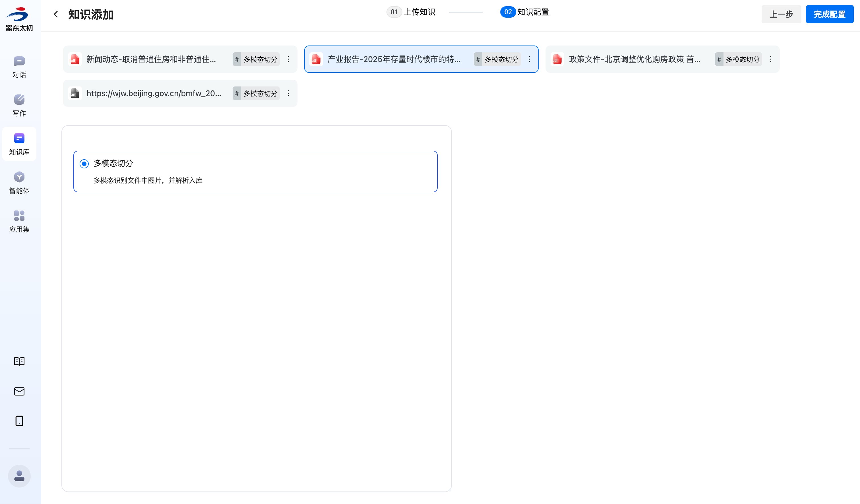Click the open-book documentation icon
Image resolution: width=860 pixels, height=504 pixels.
coord(19,362)
